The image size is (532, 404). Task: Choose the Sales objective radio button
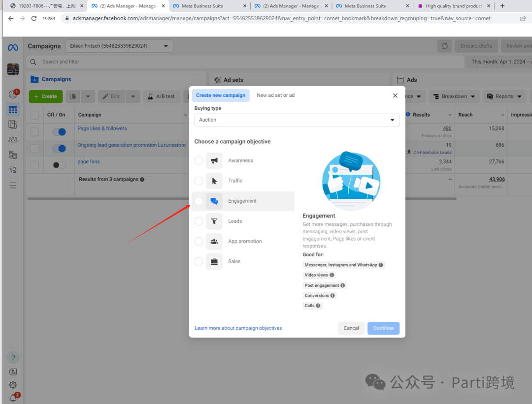[x=199, y=261]
